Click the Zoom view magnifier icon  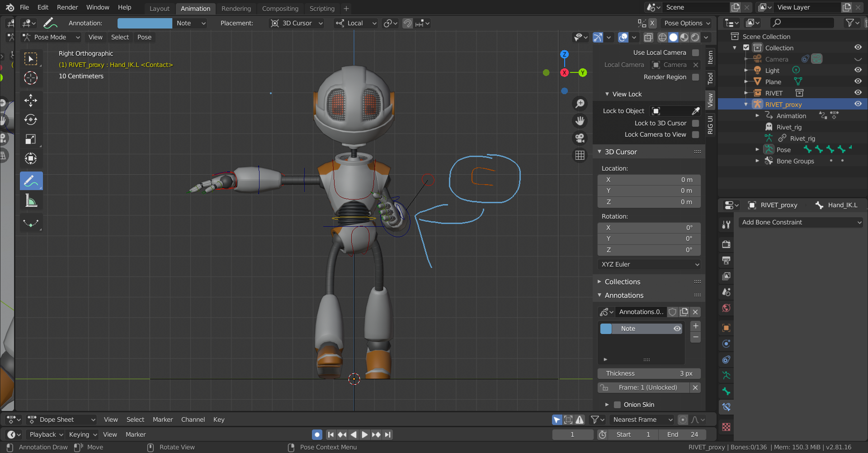pos(580,104)
